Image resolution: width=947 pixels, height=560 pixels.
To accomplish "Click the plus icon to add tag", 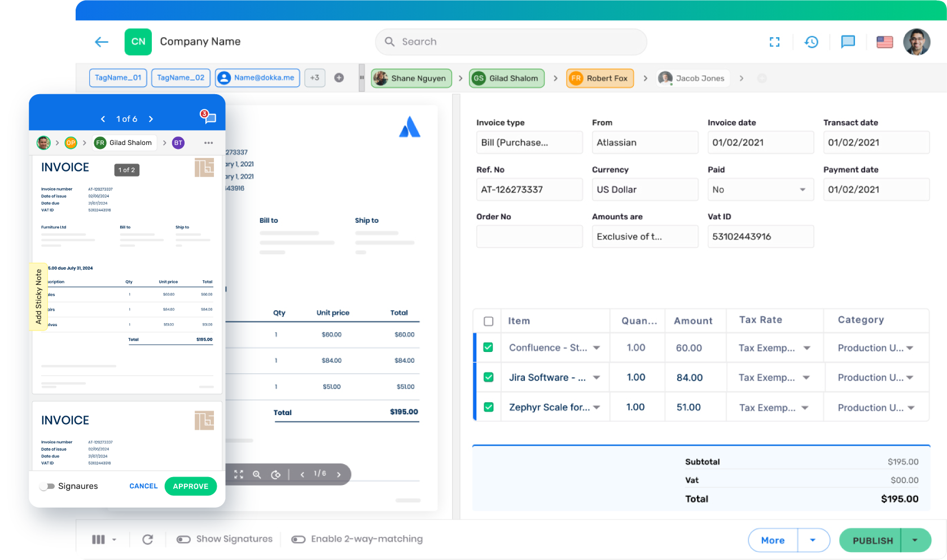I will (339, 78).
